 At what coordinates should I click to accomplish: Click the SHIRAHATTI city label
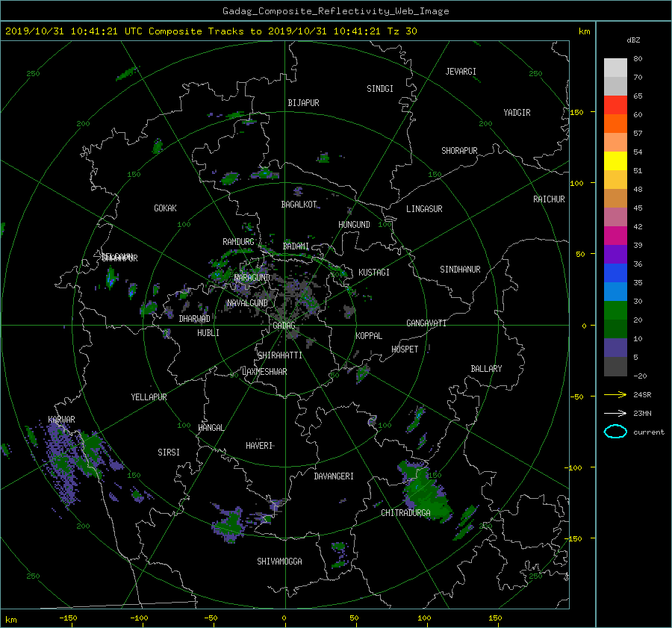[280, 355]
